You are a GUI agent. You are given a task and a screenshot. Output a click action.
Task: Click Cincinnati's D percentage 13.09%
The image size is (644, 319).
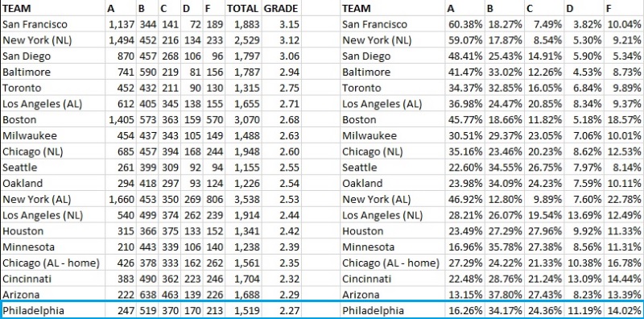(584, 279)
